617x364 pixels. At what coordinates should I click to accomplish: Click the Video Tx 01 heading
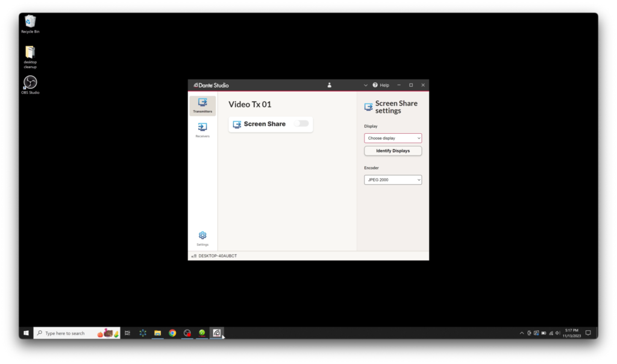pos(250,104)
